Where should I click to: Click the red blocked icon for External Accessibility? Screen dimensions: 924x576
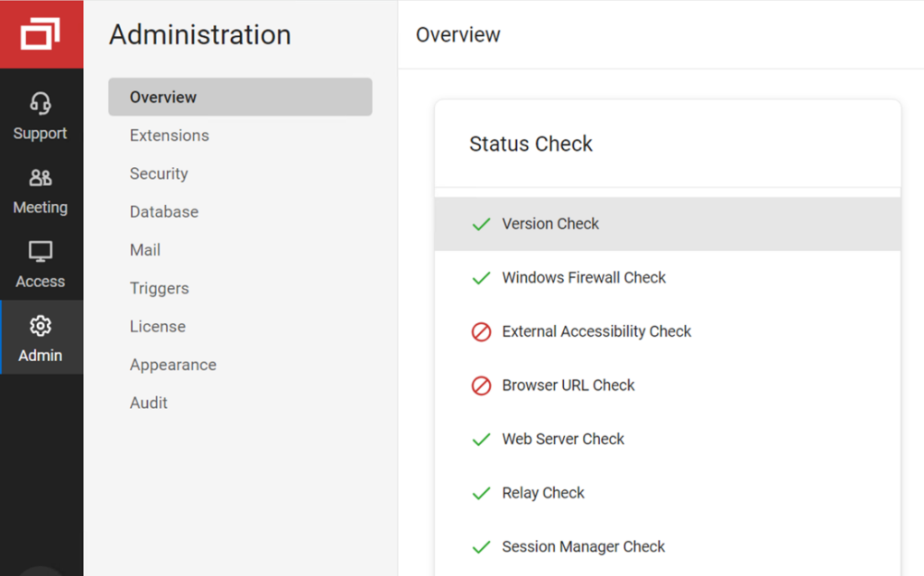pos(481,332)
